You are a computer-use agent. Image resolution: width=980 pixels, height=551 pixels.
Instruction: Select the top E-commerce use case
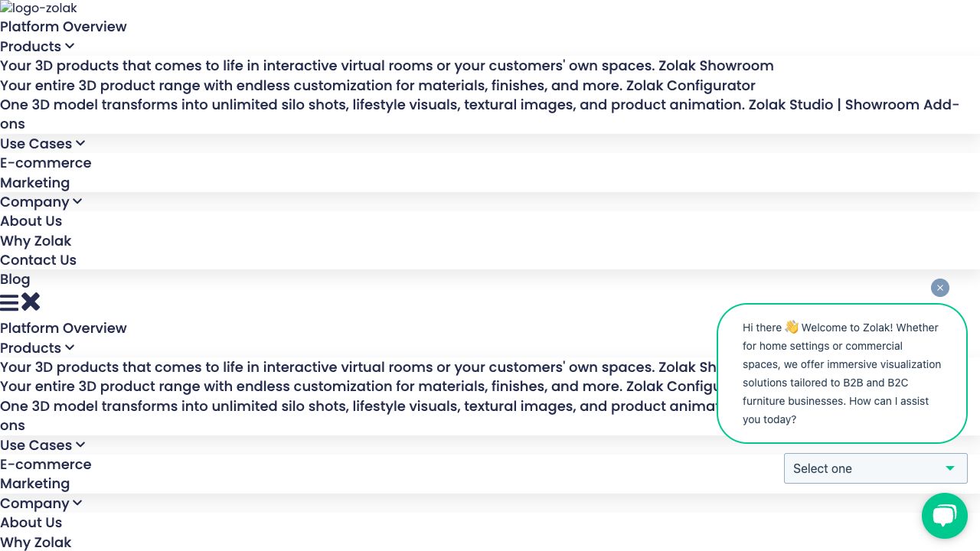[46, 163]
